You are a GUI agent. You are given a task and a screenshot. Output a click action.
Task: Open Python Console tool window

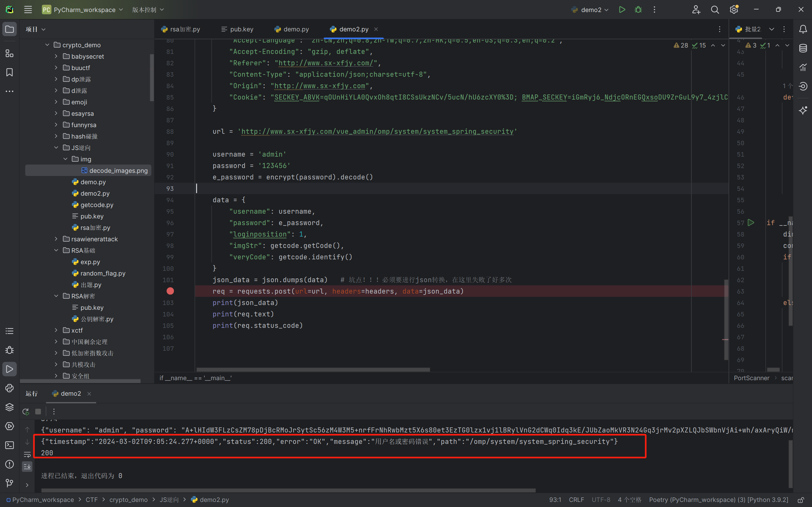[10, 388]
